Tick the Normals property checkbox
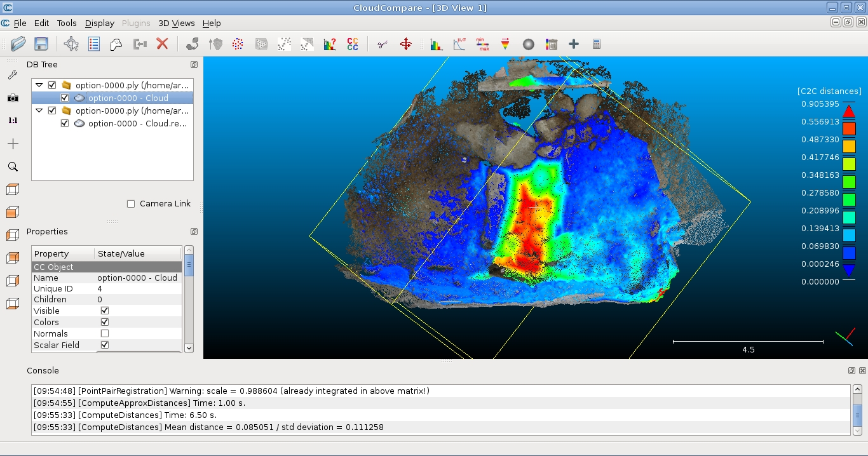 point(105,333)
